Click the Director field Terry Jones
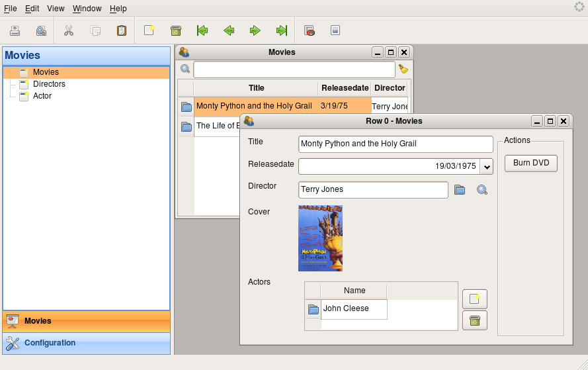 pyautogui.click(x=373, y=190)
